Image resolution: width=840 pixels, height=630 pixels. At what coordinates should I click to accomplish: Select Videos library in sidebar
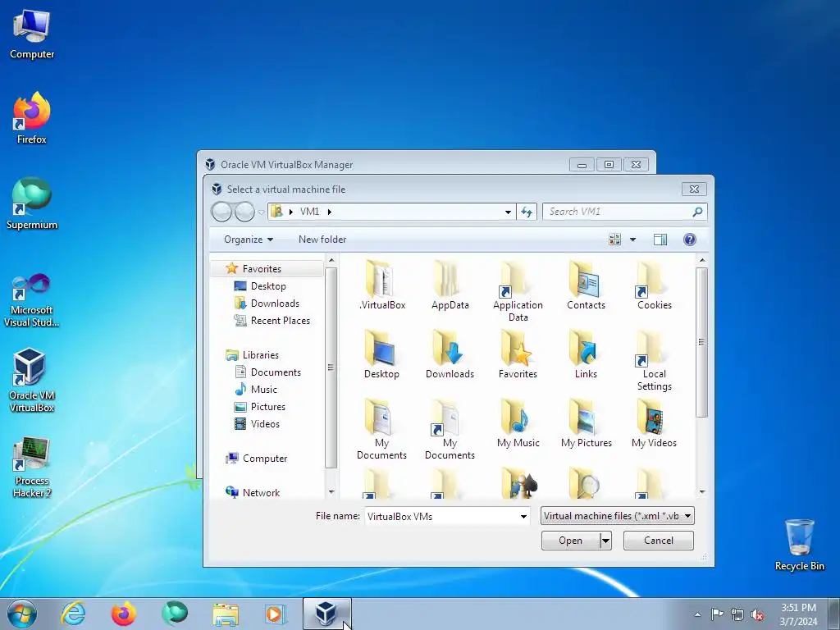click(x=265, y=424)
